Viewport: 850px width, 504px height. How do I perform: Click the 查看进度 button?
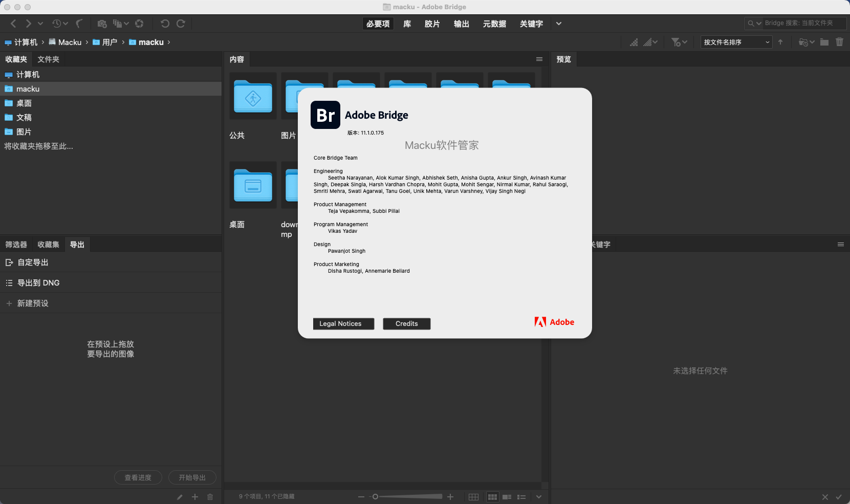tap(138, 477)
